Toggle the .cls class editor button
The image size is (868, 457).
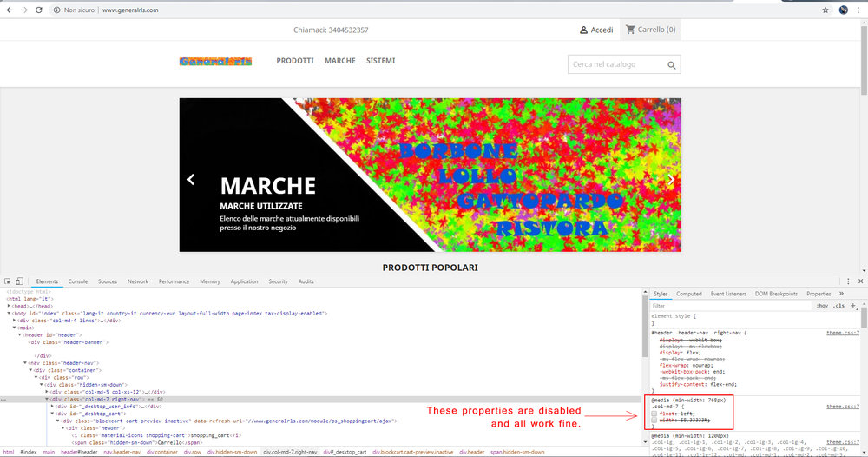839,306
